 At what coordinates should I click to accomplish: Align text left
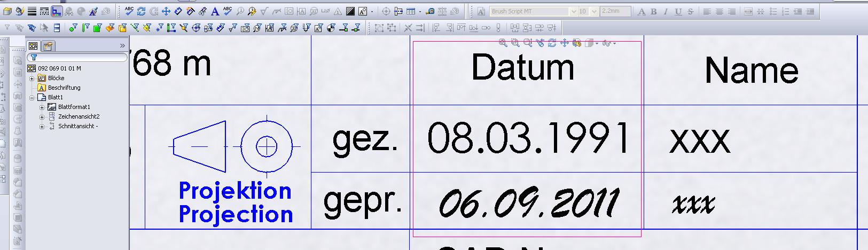(707, 11)
